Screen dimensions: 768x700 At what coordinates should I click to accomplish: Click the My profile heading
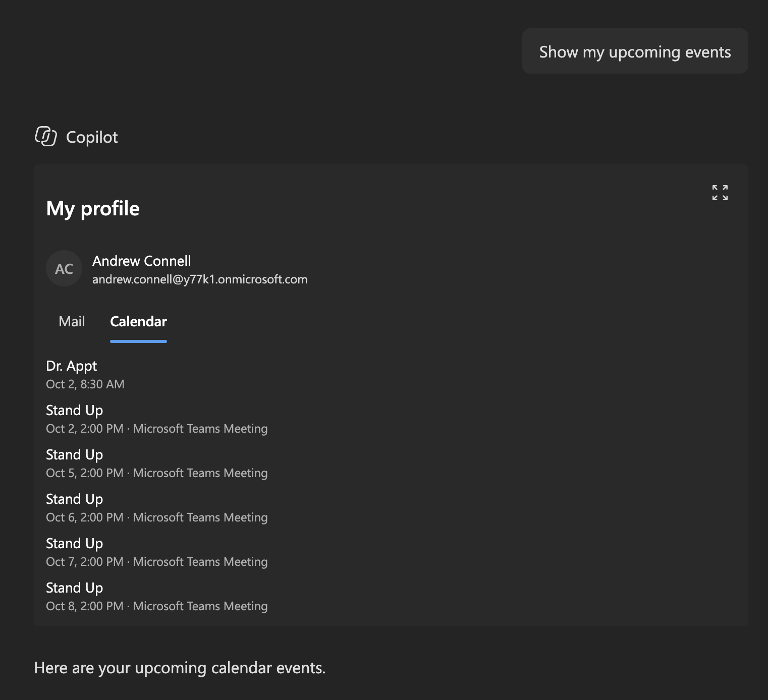[x=93, y=208]
